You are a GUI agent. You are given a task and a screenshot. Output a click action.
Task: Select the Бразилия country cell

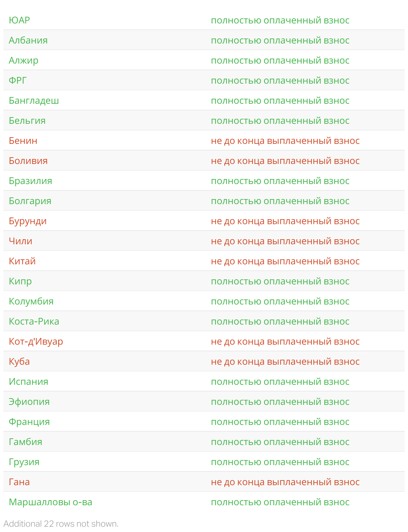(x=30, y=181)
